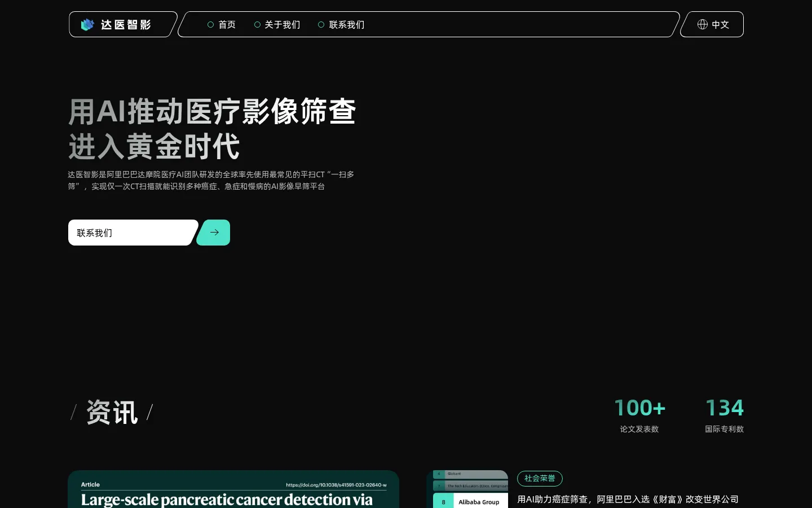Click the 用AI推动医疗影像筛查 headline
The image size is (812, 508).
212,111
